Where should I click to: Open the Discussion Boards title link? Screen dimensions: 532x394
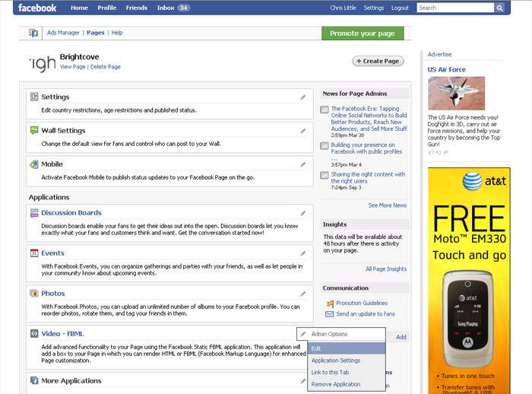coord(71,213)
